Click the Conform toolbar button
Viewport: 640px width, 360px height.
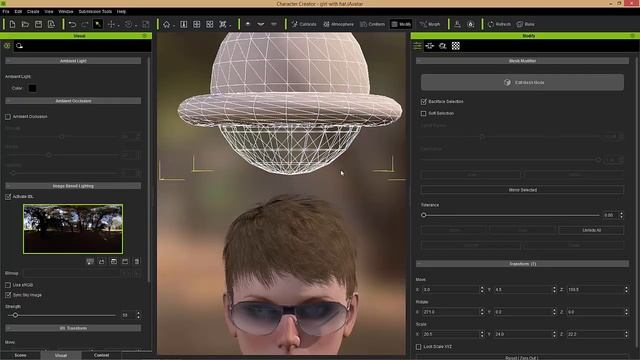(372, 24)
